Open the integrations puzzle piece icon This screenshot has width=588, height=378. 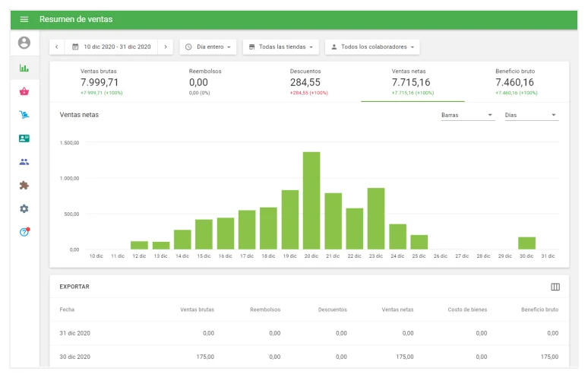click(24, 185)
